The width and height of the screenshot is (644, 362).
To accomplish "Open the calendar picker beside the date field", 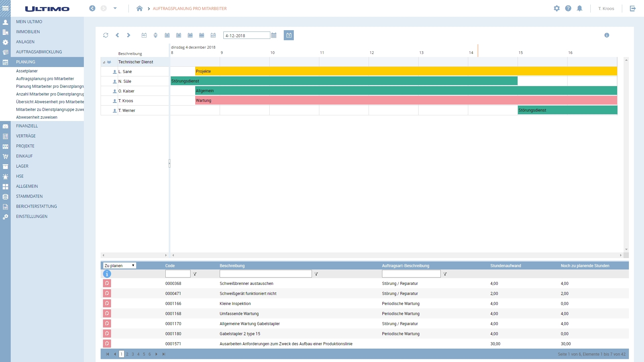I will pos(274,35).
